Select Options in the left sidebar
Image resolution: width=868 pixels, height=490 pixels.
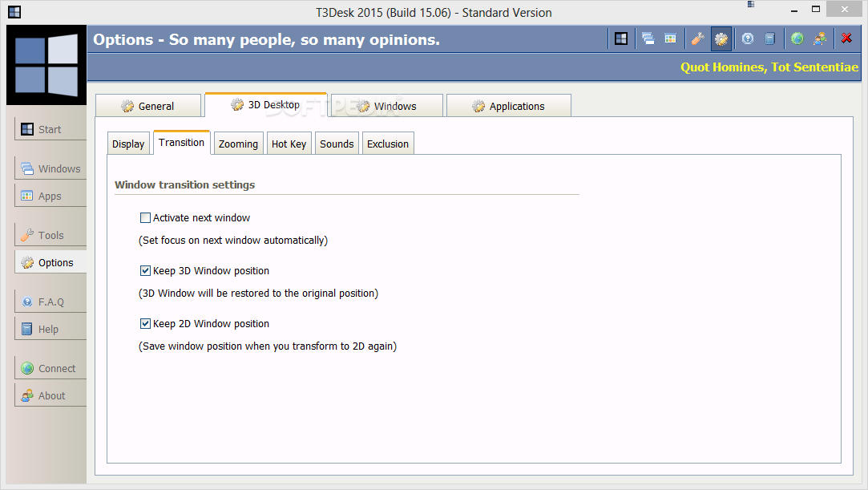point(50,262)
